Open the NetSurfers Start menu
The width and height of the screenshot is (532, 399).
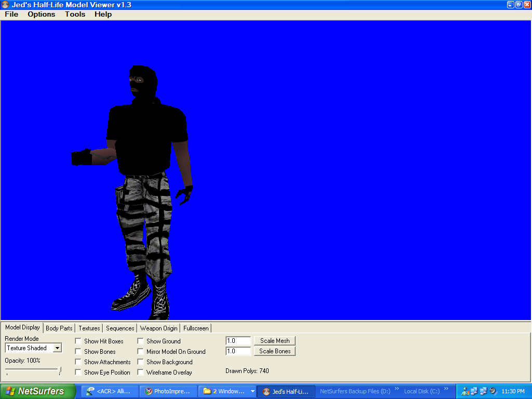pos(37,391)
